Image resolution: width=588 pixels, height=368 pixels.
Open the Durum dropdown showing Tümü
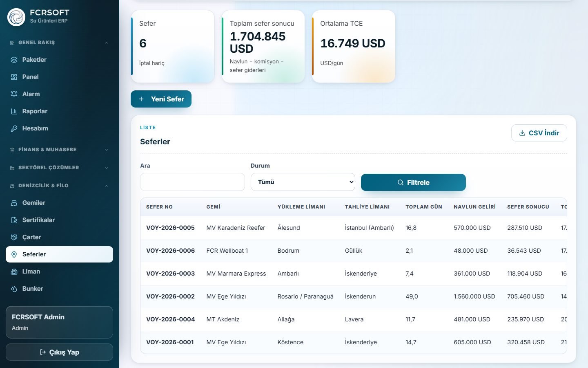(x=303, y=182)
